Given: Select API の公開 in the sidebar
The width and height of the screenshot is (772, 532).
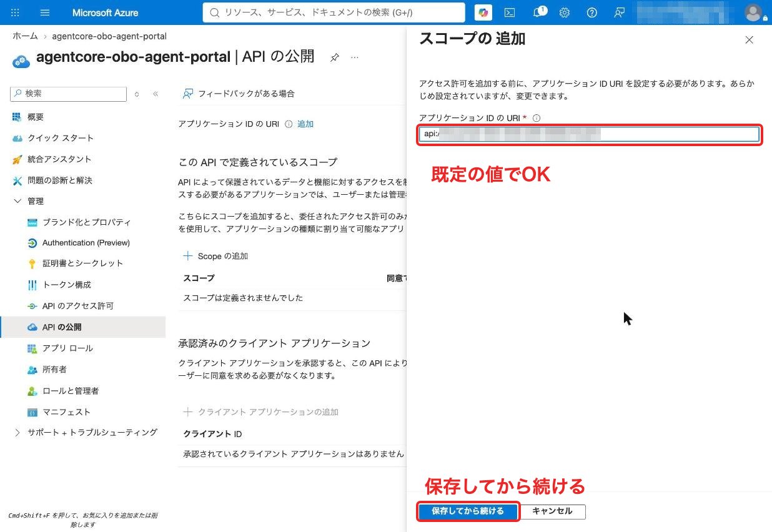Looking at the screenshot, I should point(82,327).
